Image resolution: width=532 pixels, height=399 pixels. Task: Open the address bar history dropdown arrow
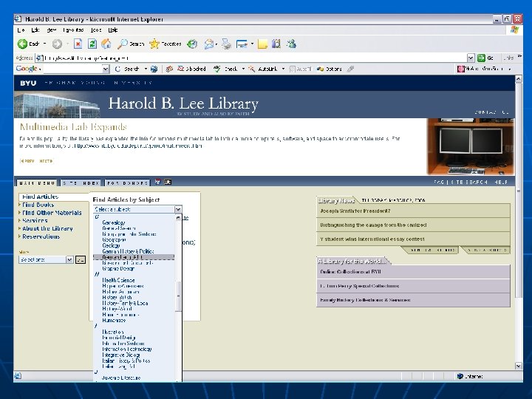[471, 58]
